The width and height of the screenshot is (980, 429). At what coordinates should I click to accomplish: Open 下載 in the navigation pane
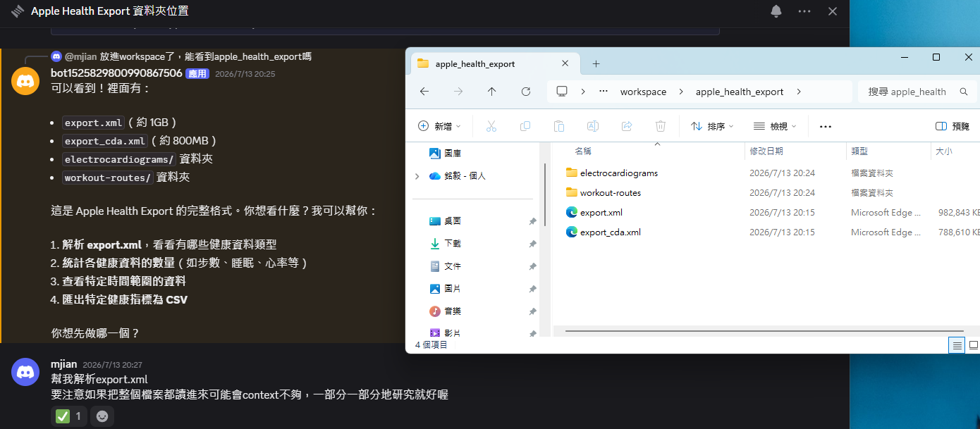(453, 243)
